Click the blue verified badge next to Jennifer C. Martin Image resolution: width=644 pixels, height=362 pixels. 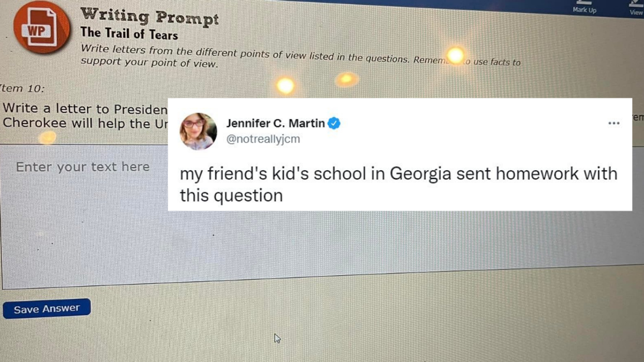[x=334, y=123]
